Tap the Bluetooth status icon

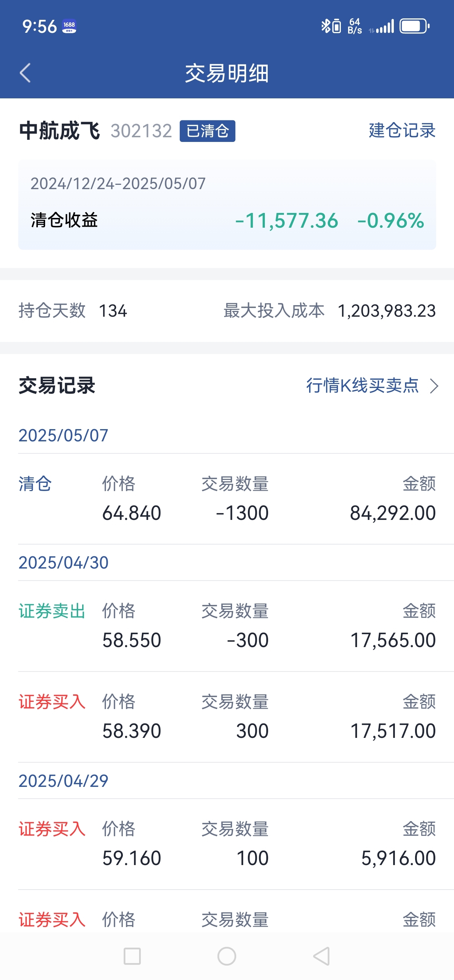[326, 26]
